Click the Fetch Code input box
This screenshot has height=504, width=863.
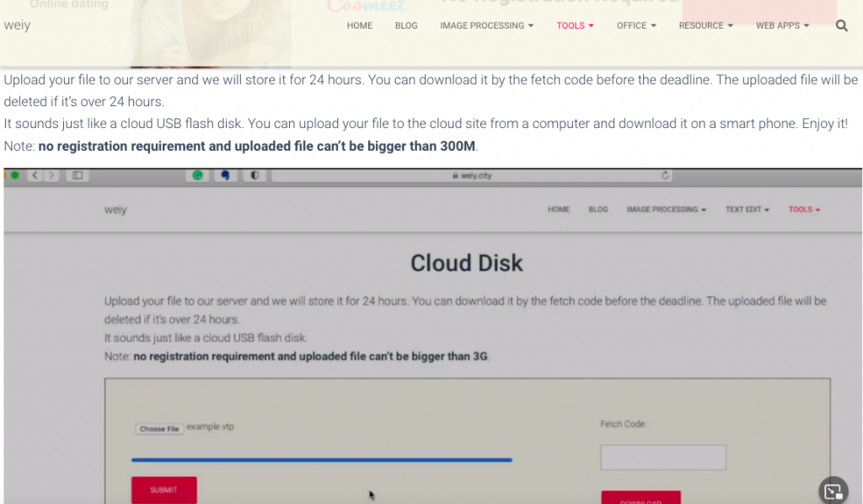point(663,458)
